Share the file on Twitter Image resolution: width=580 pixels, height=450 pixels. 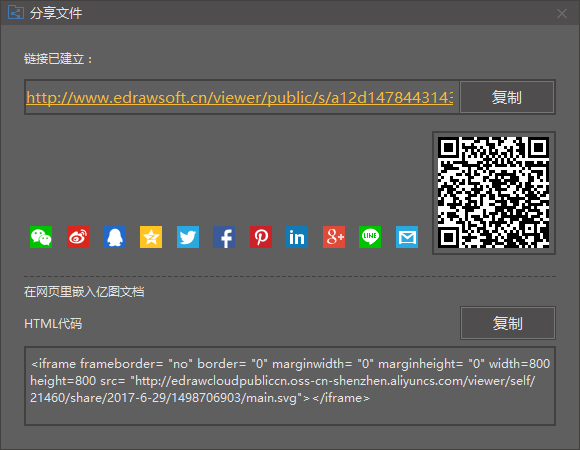[188, 237]
